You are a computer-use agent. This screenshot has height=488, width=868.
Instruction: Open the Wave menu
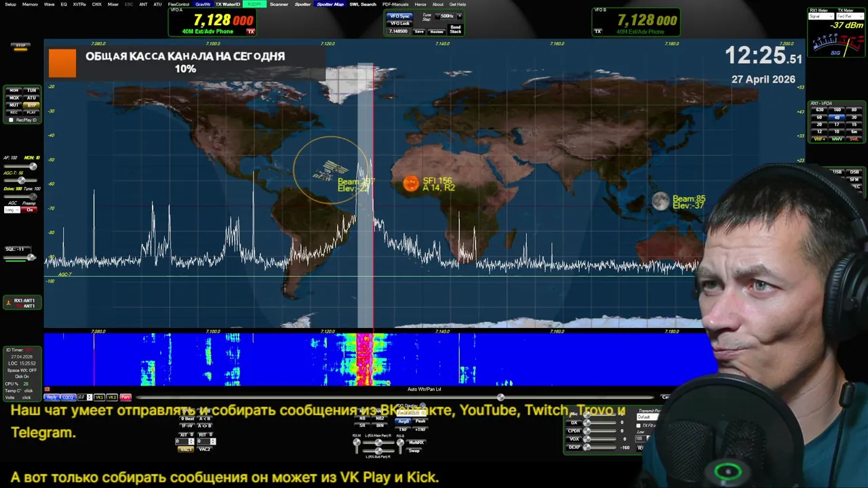pos(49,4)
